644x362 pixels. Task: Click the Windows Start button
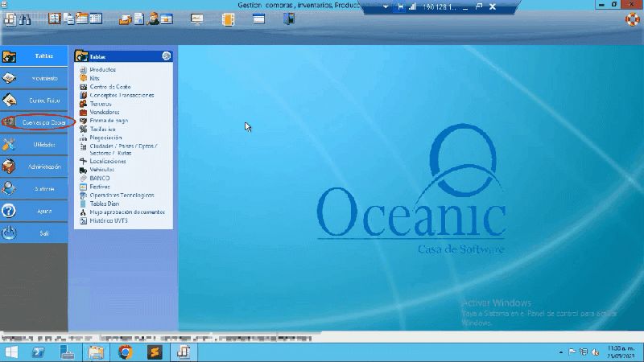point(11,352)
